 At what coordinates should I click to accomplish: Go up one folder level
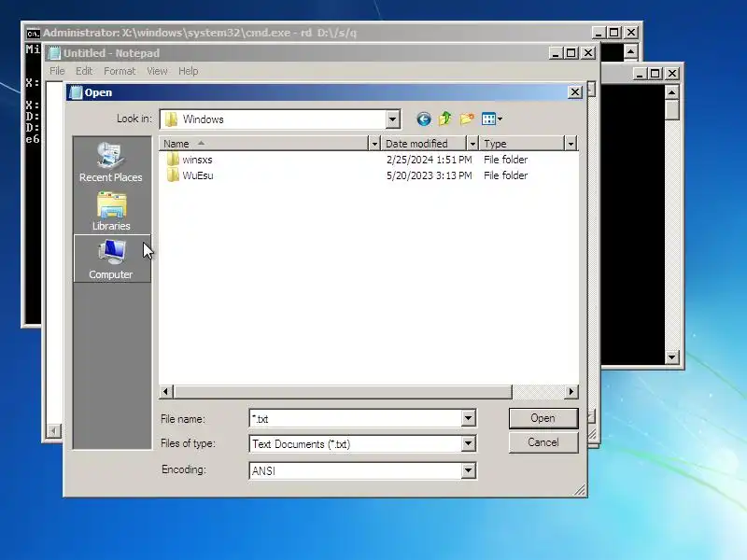click(445, 119)
